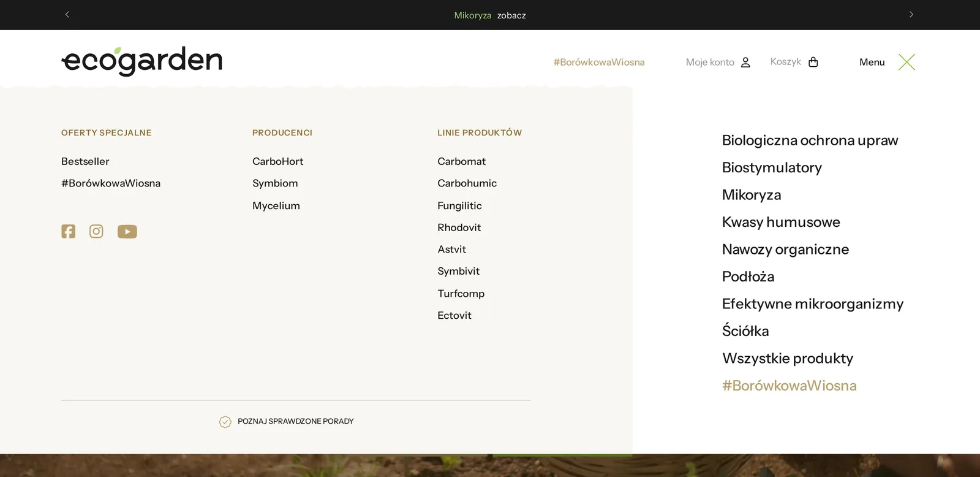Select Mycelium producer
Image resolution: width=980 pixels, height=477 pixels.
pos(276,205)
